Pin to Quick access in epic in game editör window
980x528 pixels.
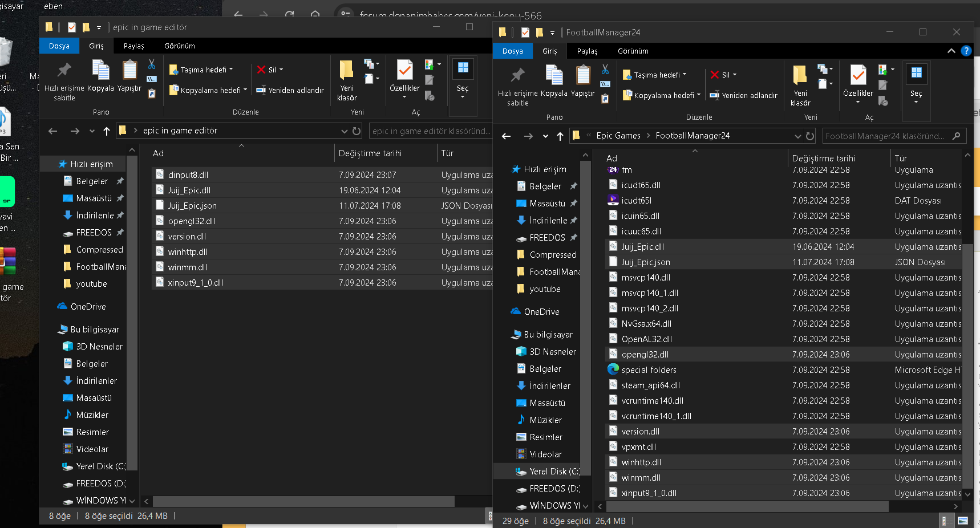coord(64,81)
